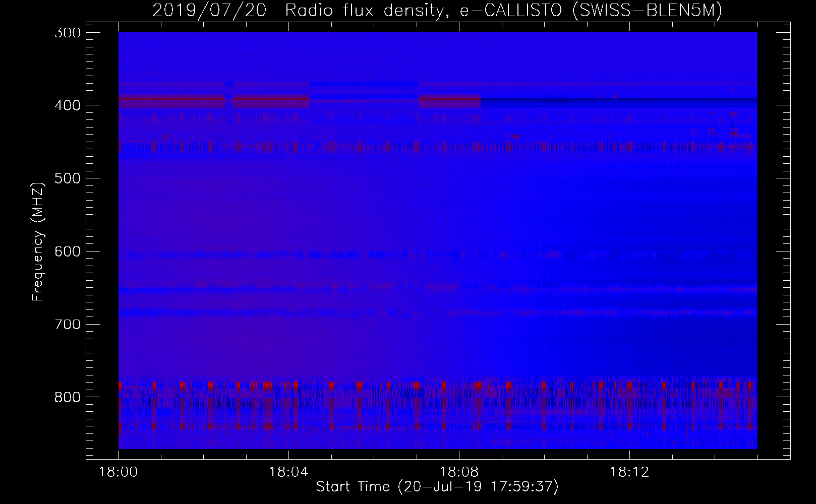Screen dimensions: 816x504
Task: Click the 400 frequency tick label
Action: click(67, 105)
